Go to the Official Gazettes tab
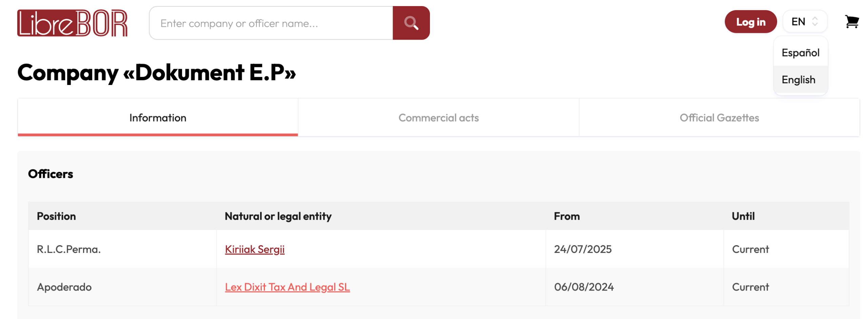The width and height of the screenshot is (868, 319). [719, 118]
